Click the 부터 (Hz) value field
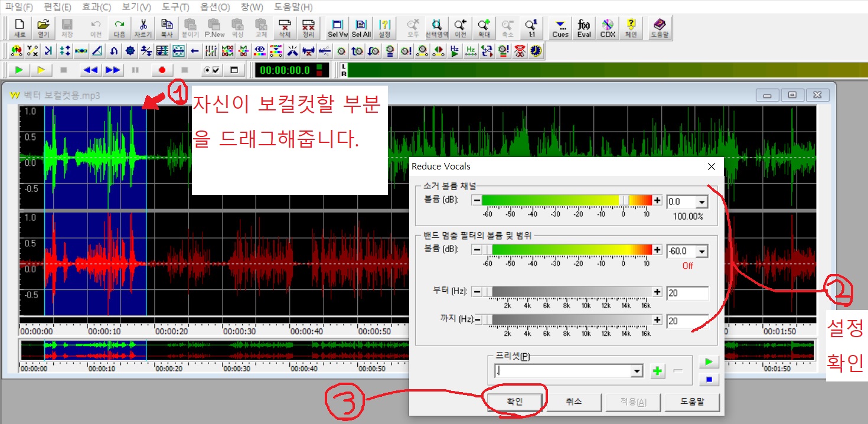Viewport: 868px width, 424px height. (687, 293)
